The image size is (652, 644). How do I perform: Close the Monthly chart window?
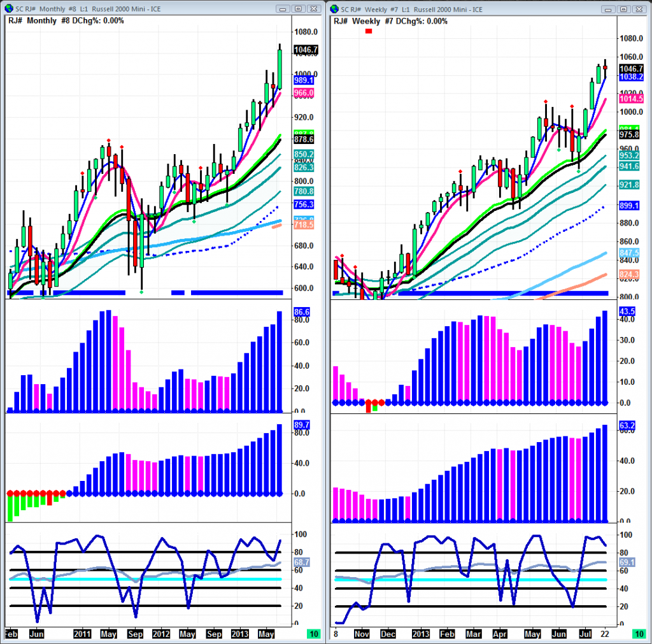click(313, 9)
